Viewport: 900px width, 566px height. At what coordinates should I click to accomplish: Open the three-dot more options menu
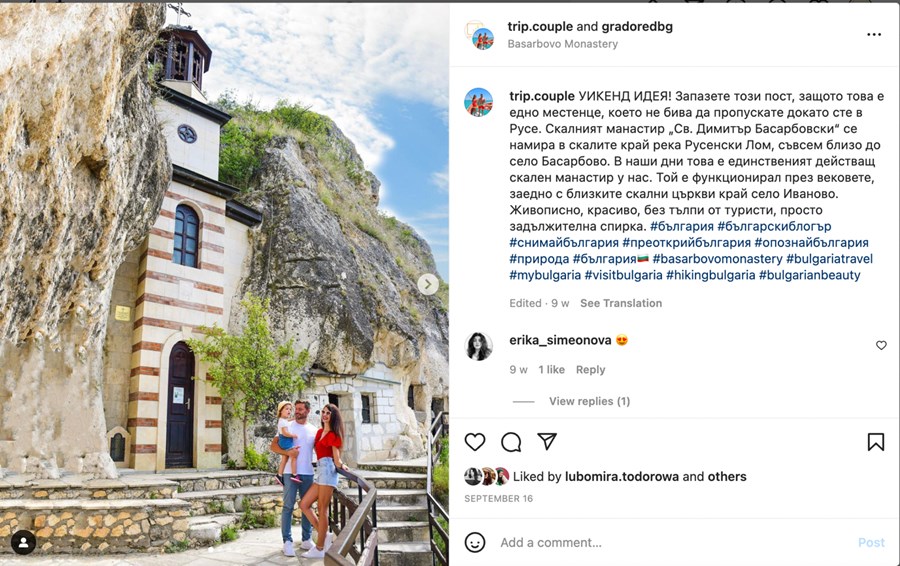click(x=874, y=34)
